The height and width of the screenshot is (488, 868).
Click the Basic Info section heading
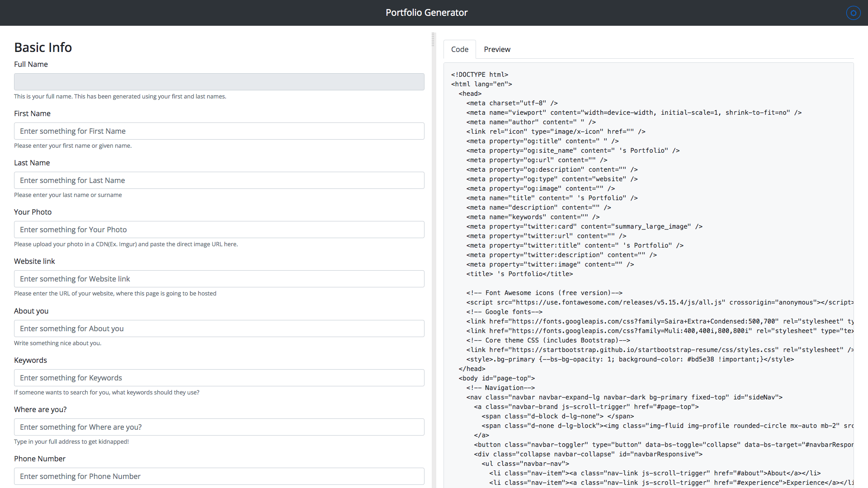coord(43,47)
